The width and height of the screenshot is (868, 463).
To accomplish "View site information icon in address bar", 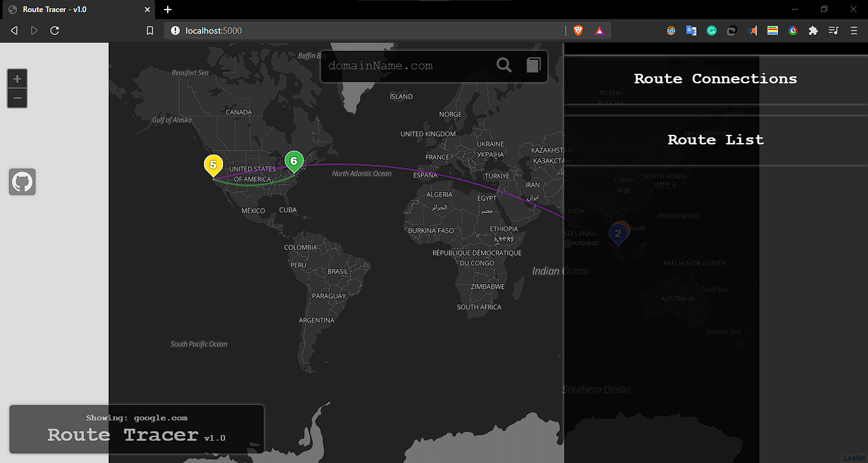I will (175, 31).
